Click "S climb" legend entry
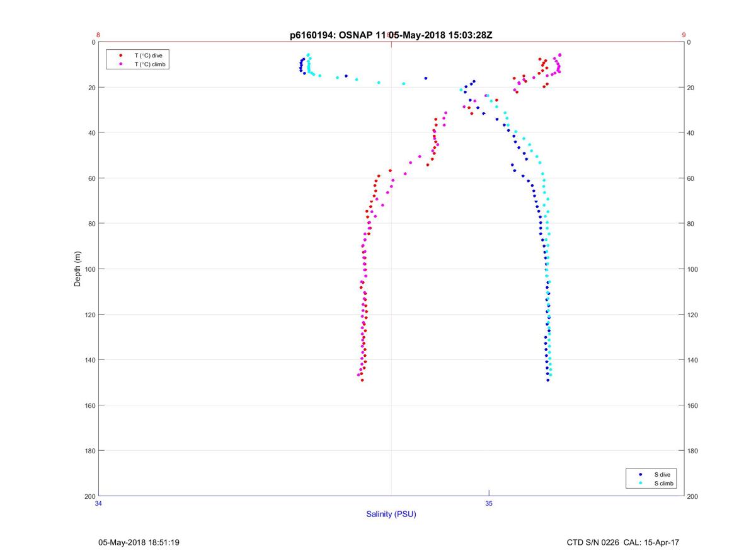Screen dimensions: 756x558 [x=663, y=484]
